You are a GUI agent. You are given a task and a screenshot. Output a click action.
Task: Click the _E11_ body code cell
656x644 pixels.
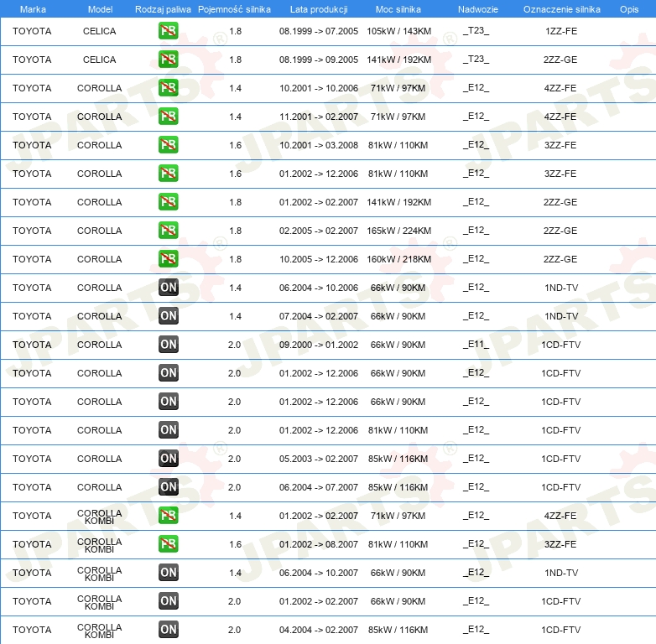click(x=476, y=344)
